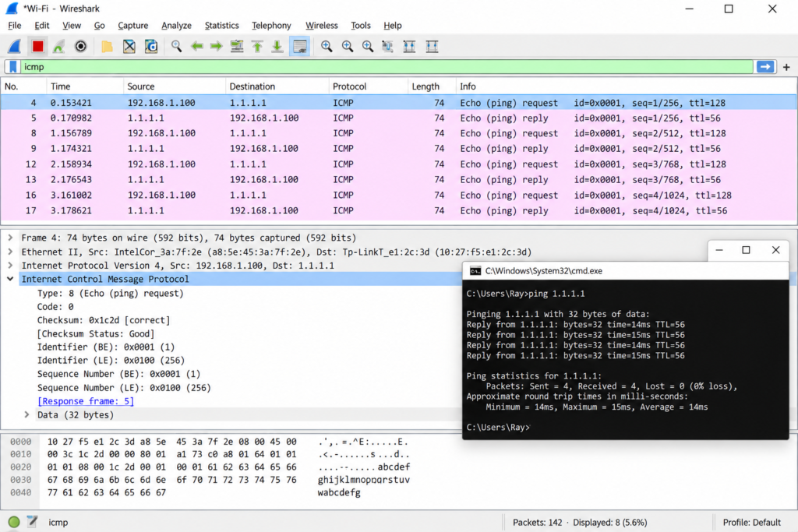798x532 pixels.
Task: Open the display filter bookmark icon
Action: (x=13, y=67)
